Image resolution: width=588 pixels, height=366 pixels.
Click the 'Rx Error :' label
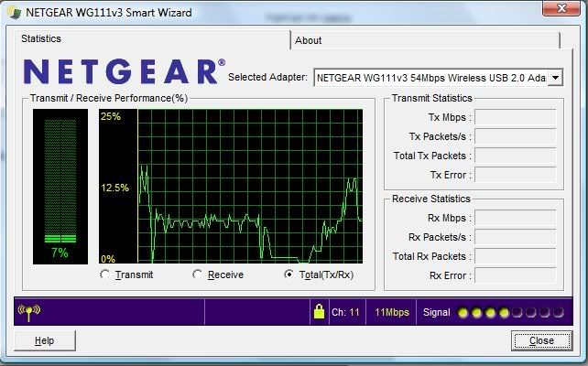click(451, 275)
